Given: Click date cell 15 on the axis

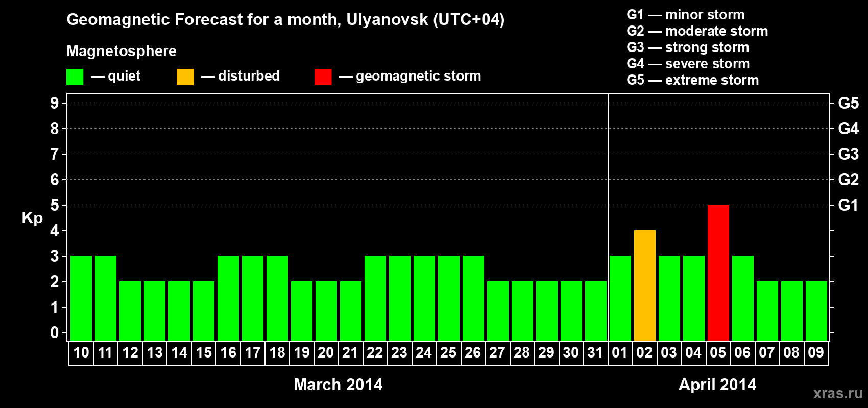Looking at the screenshot, I should point(204,353).
